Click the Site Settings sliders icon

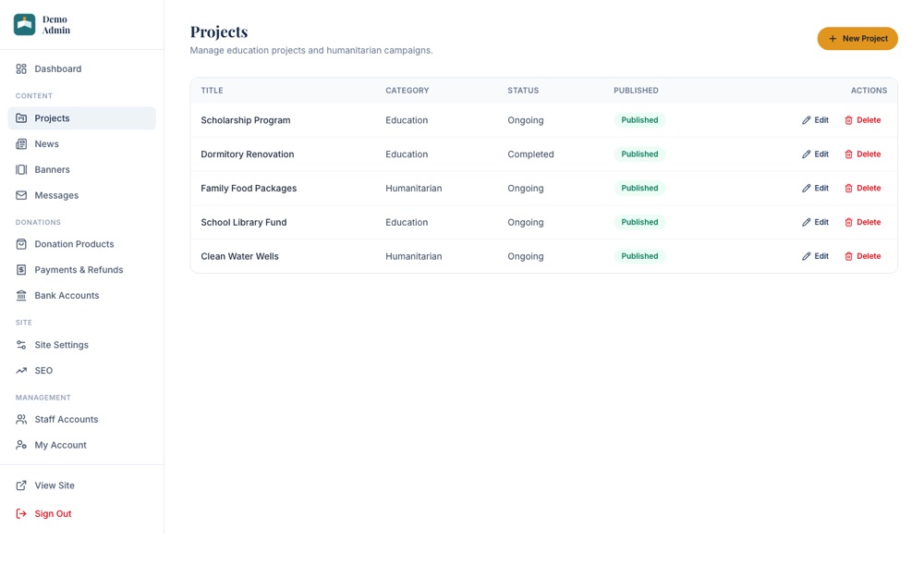click(21, 345)
